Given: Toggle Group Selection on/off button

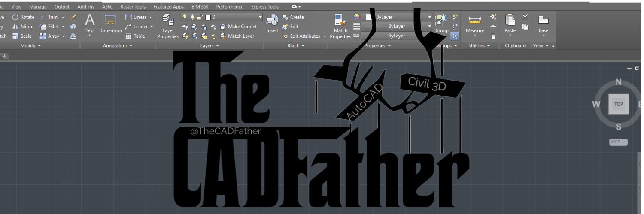Looking at the screenshot, I should click(x=455, y=36).
